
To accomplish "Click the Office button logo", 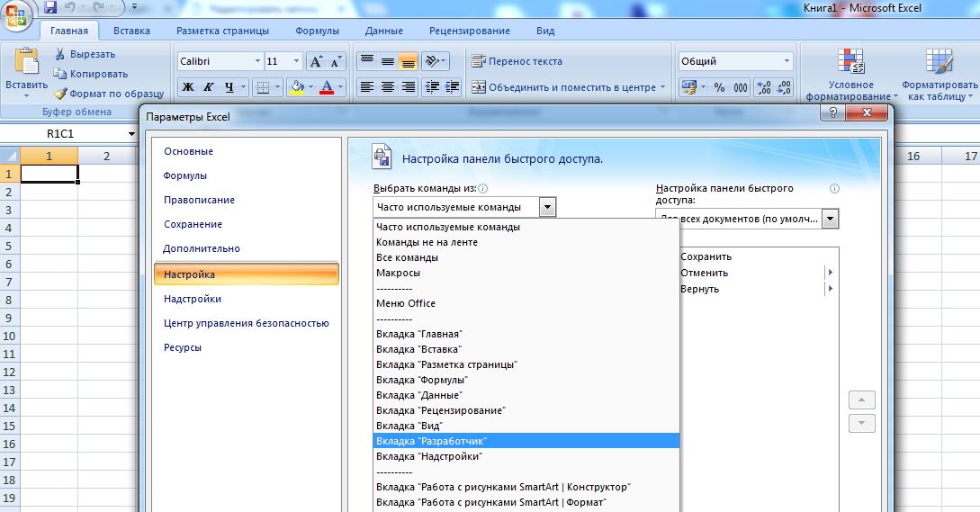I will [16, 13].
